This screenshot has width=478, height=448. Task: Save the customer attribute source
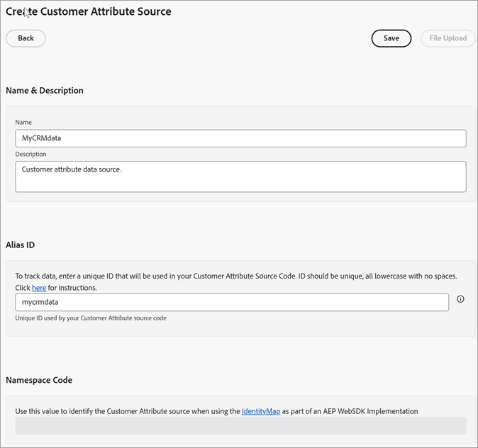(391, 38)
